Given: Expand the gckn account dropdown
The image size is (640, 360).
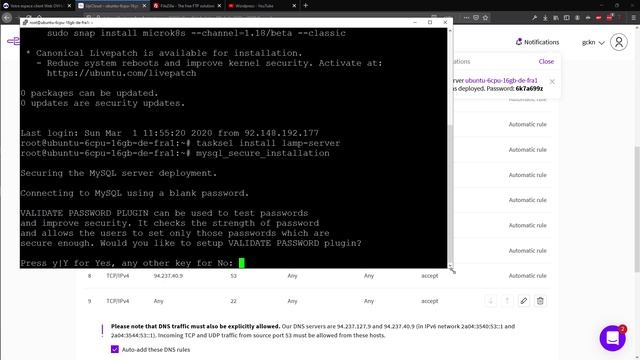Looking at the screenshot, I should (x=593, y=42).
